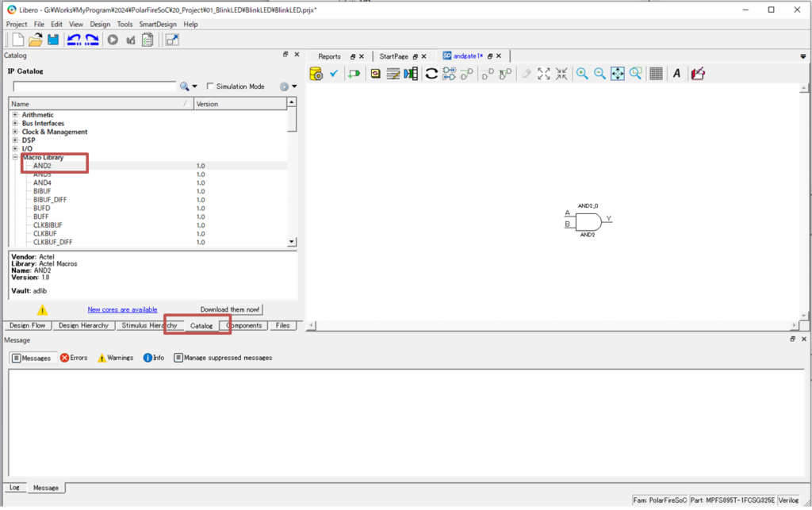Click the Download them now! button
Screen dimensions: 812x510
[230, 309]
